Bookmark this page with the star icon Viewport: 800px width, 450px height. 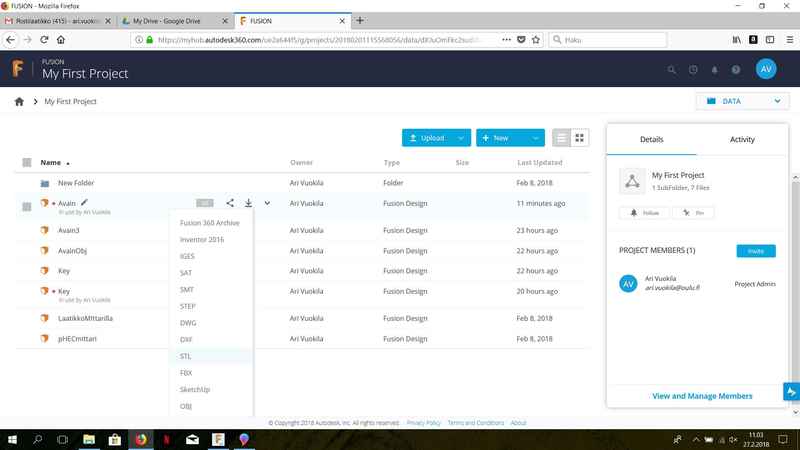click(x=536, y=40)
